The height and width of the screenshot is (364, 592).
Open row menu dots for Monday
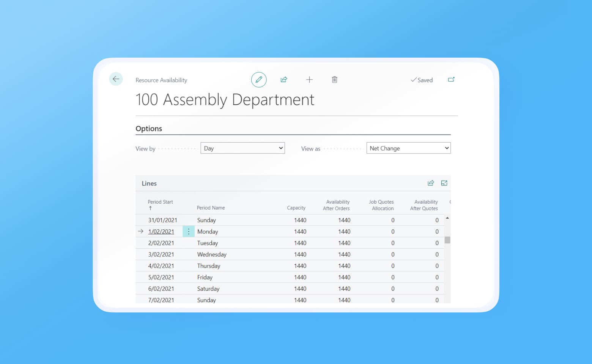click(189, 231)
